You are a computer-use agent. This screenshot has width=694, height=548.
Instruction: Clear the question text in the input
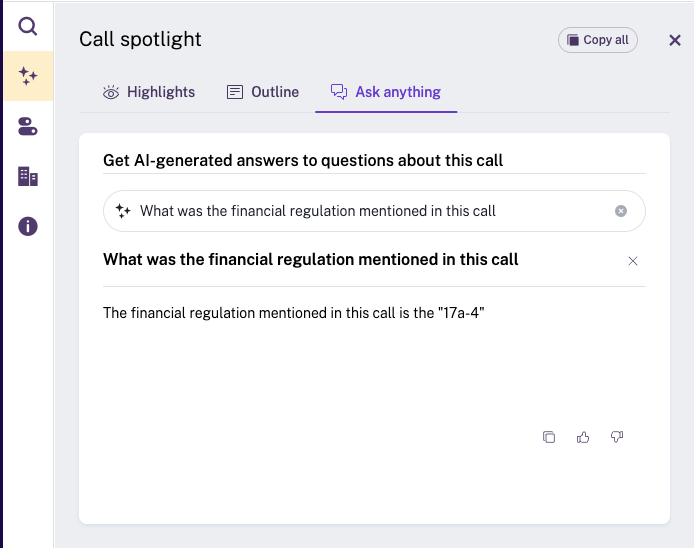621,211
